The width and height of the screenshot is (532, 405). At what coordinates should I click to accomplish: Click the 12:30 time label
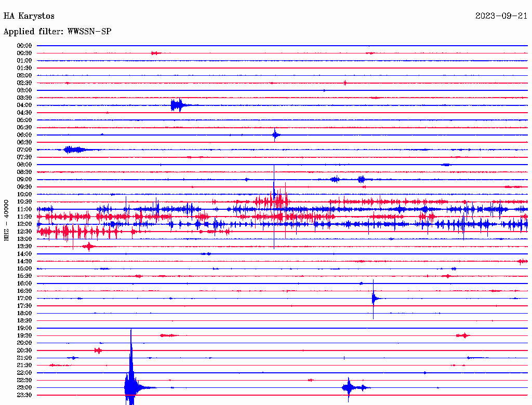[24, 232]
